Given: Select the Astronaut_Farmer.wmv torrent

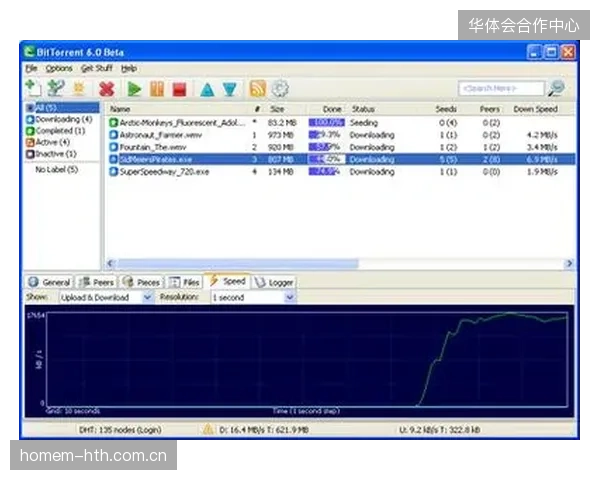Looking at the screenshot, I should tap(341, 135).
